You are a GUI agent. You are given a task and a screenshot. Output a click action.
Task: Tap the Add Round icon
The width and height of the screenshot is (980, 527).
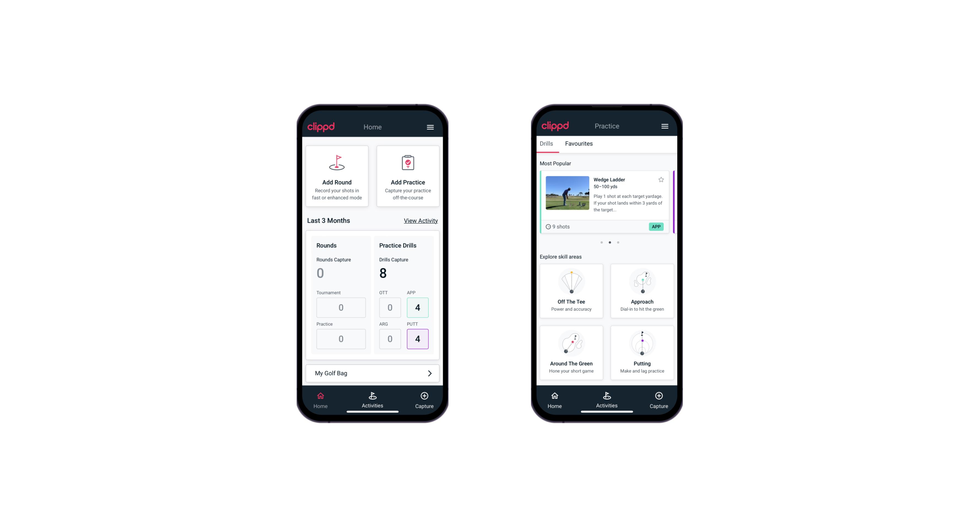(x=336, y=163)
